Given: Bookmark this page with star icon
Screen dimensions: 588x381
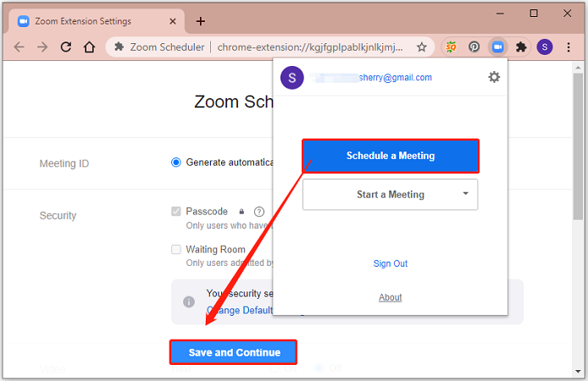Looking at the screenshot, I should [421, 47].
